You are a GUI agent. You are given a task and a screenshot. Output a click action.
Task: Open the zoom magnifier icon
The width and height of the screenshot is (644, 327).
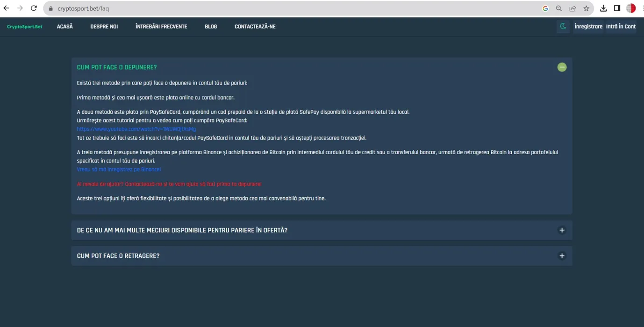[559, 8]
